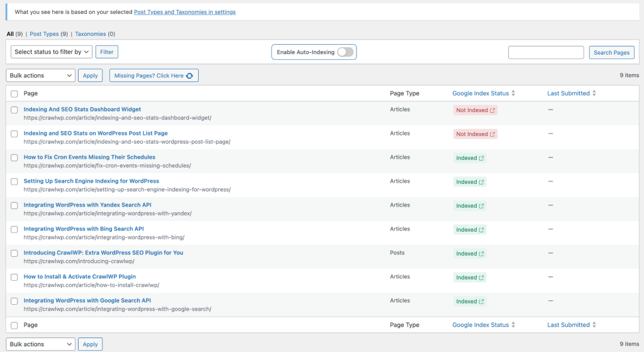Open Integrating WordPress with Google Search API link
Viewport: 644px width, 352px height.
click(x=87, y=300)
